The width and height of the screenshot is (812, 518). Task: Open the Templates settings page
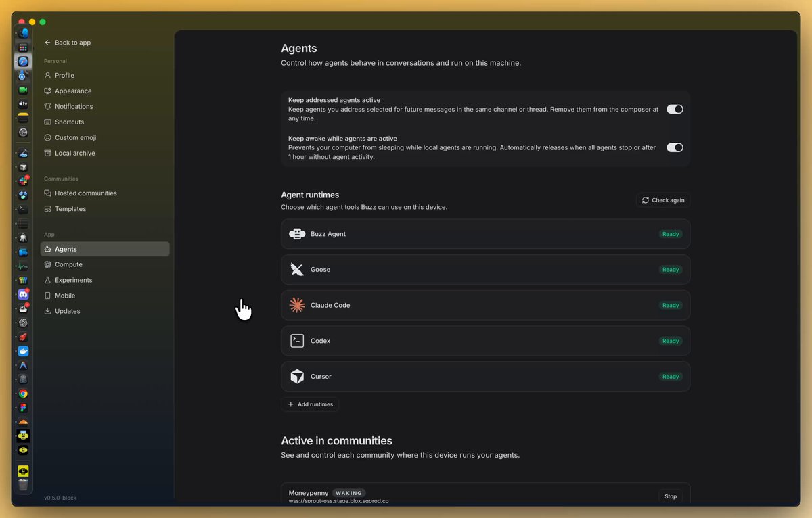[105, 209]
